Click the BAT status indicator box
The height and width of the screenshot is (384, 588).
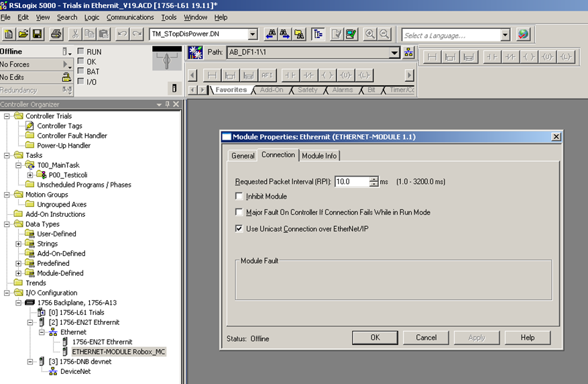click(80, 71)
